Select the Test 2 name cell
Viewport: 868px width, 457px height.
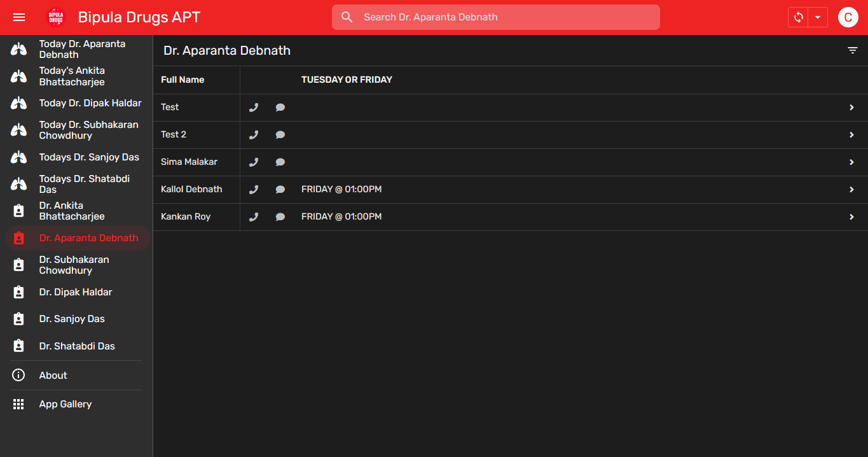click(174, 135)
